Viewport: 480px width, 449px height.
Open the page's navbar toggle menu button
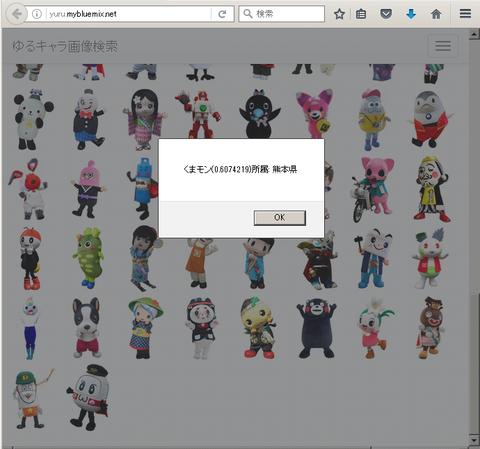tap(443, 46)
